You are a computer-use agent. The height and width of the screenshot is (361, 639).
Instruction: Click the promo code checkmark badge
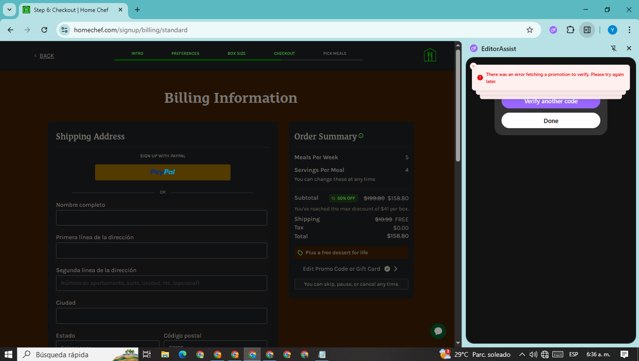pos(387,269)
